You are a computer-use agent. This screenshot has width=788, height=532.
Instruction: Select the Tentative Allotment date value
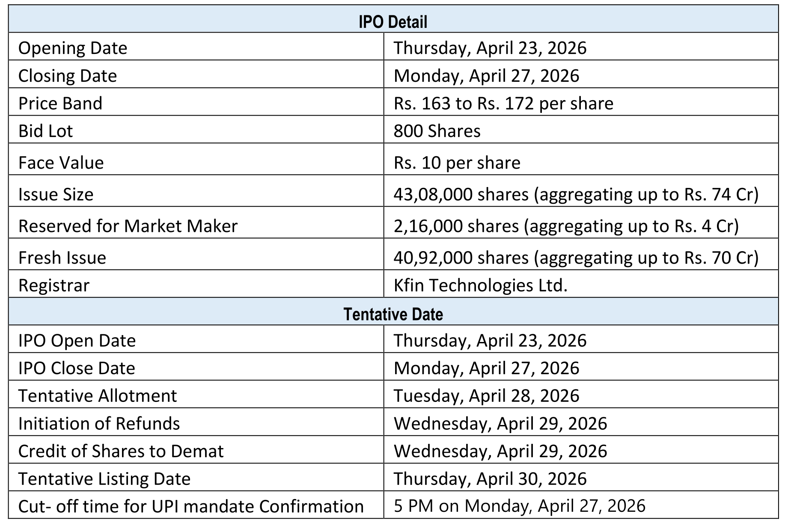pyautogui.click(x=486, y=395)
